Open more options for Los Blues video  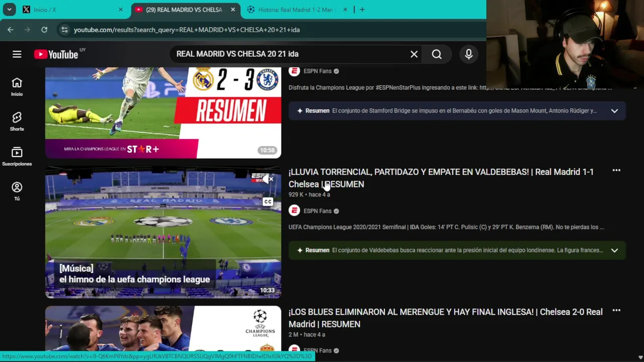pyautogui.click(x=616, y=311)
